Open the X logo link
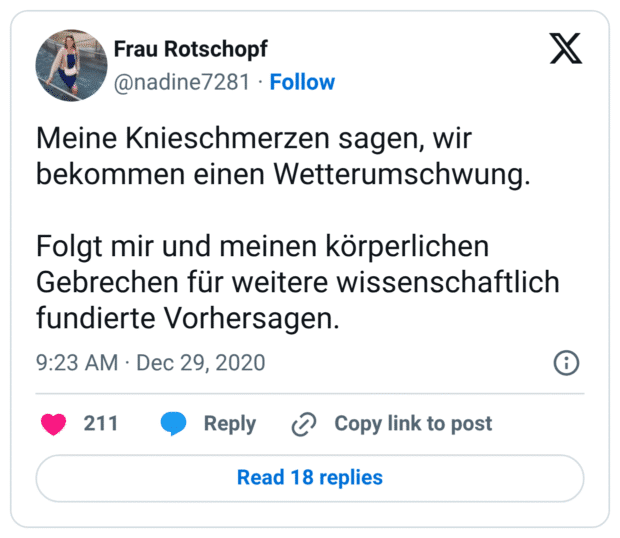The width and height of the screenshot is (620, 538). point(566,50)
